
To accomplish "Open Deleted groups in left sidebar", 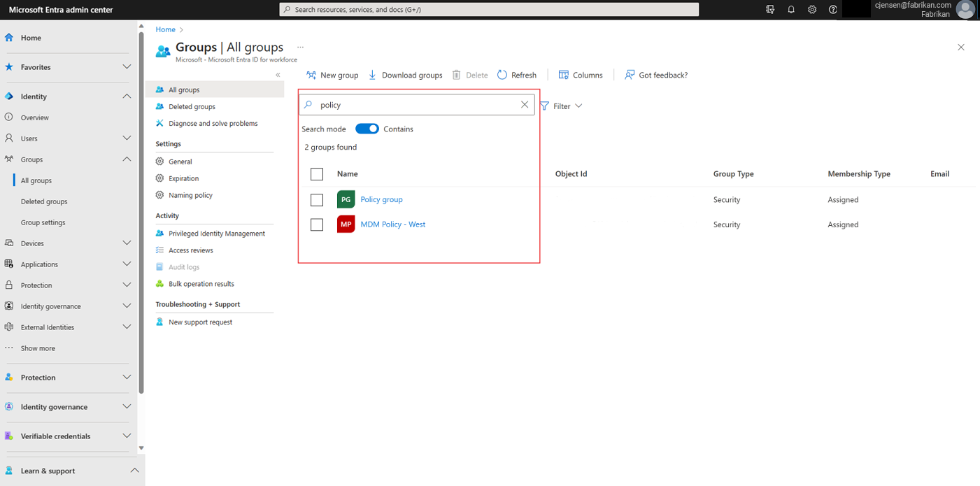I will tap(44, 201).
